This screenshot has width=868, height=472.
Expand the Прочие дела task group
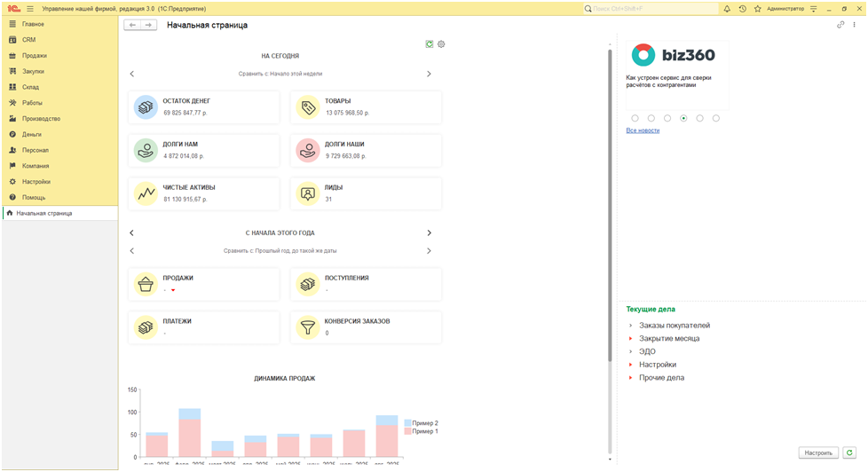coord(630,378)
